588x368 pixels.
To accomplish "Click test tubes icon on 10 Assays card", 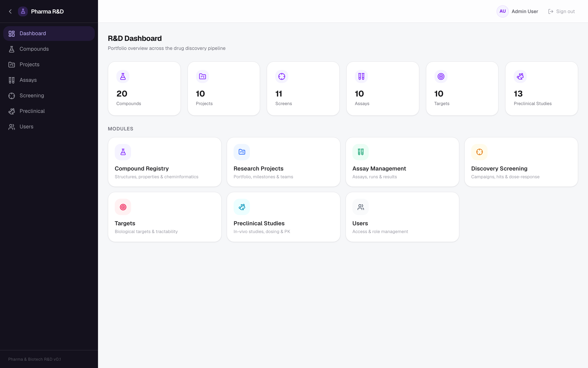I will coord(361,76).
